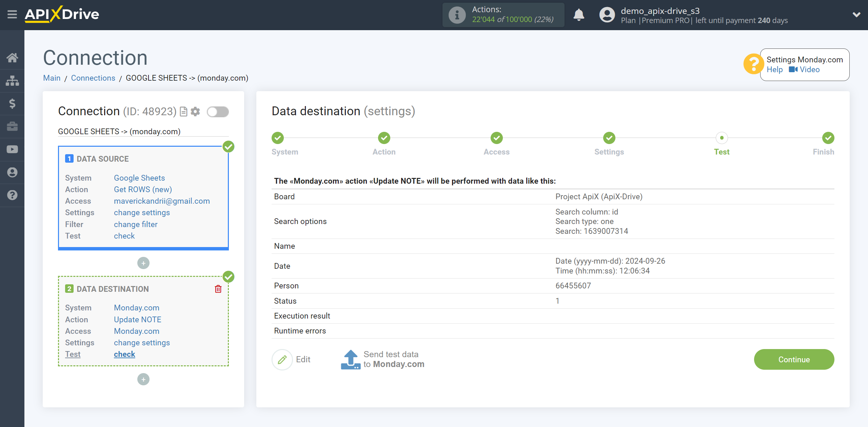Open connection settings gear icon
The image size is (868, 427).
[195, 111]
